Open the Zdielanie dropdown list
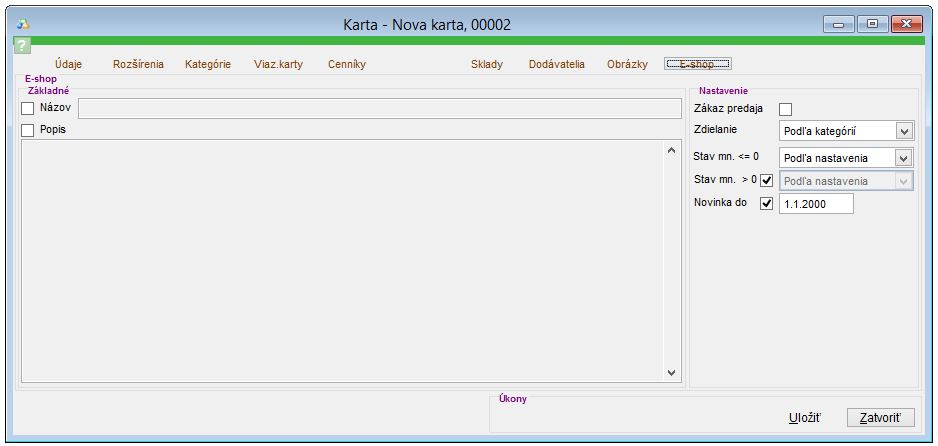The height and width of the screenshot is (446, 938). coord(904,131)
